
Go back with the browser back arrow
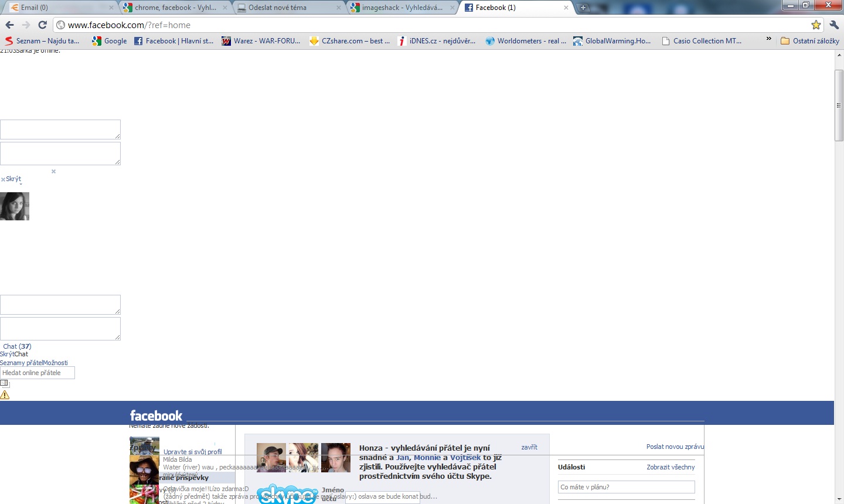click(9, 25)
